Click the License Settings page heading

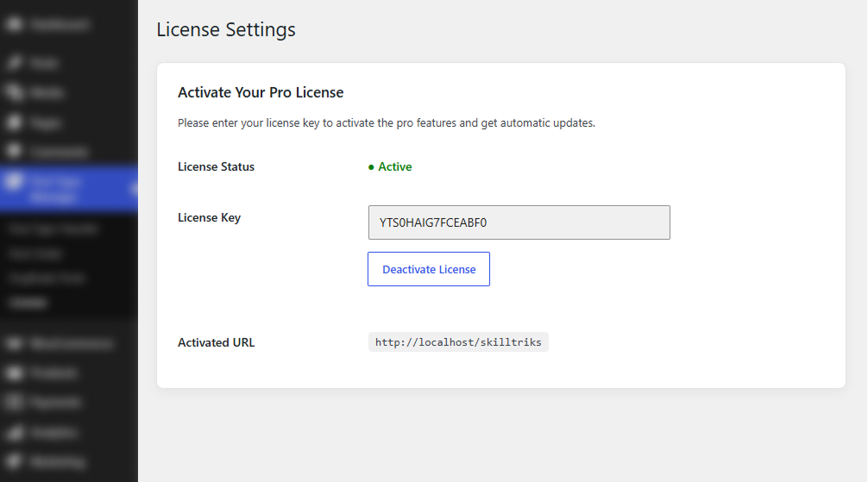tap(226, 29)
